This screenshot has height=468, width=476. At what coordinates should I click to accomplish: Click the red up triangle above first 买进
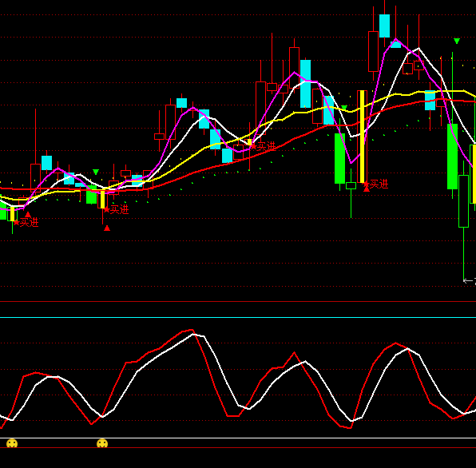28,215
